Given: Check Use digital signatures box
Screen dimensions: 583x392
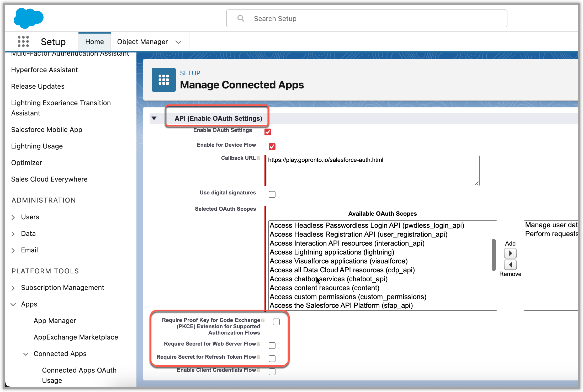Looking at the screenshot, I should click(x=272, y=194).
